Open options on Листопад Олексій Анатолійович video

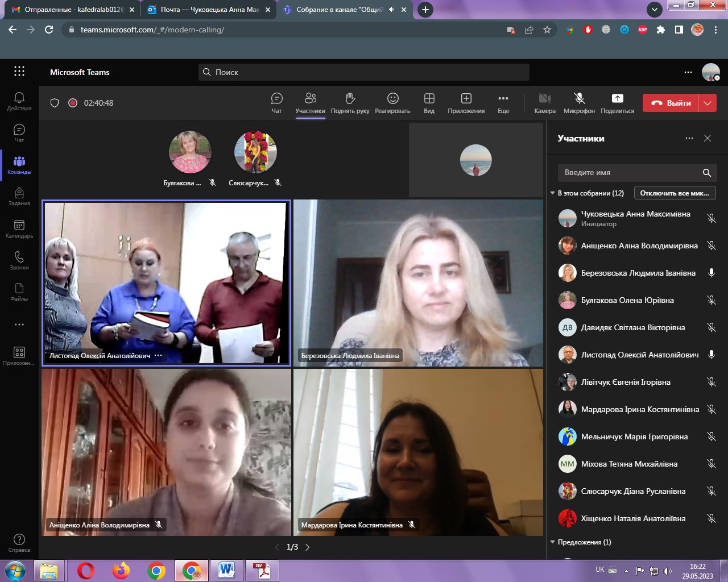click(158, 355)
